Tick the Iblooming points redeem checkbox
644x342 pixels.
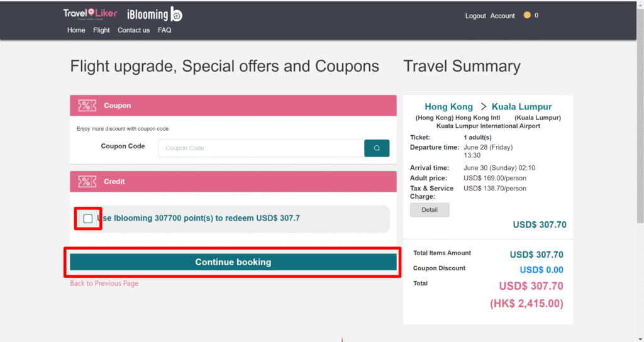pyautogui.click(x=88, y=218)
